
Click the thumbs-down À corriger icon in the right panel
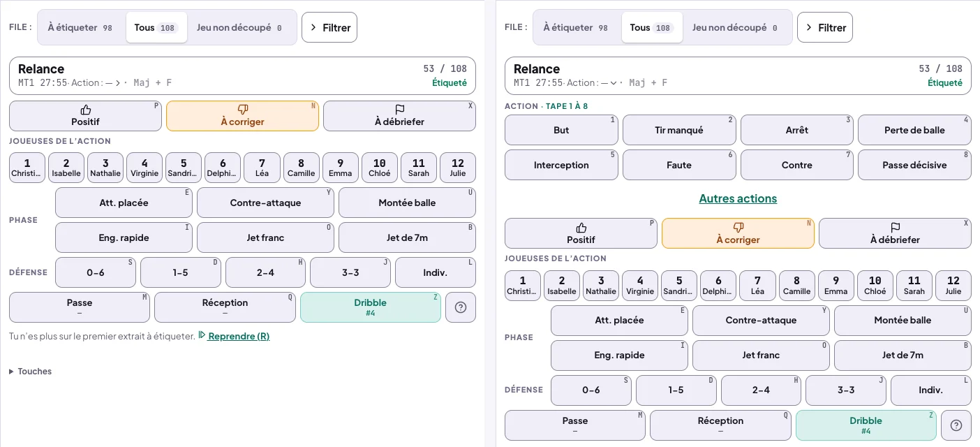738,228
